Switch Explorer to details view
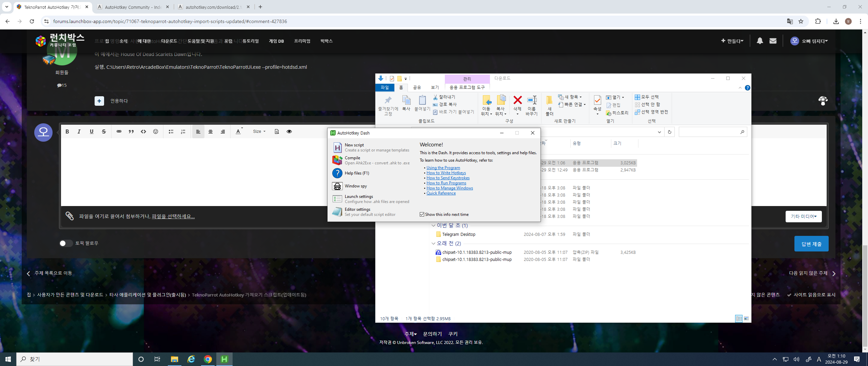 [738, 319]
